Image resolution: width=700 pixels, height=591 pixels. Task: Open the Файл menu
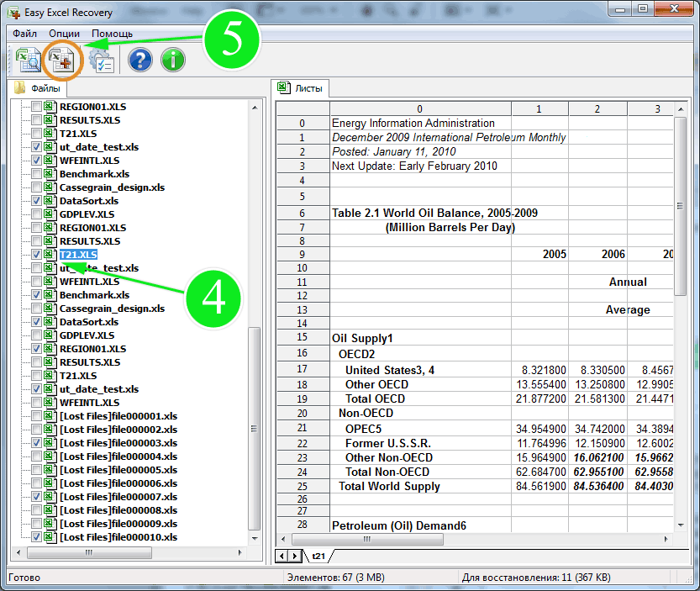(24, 34)
